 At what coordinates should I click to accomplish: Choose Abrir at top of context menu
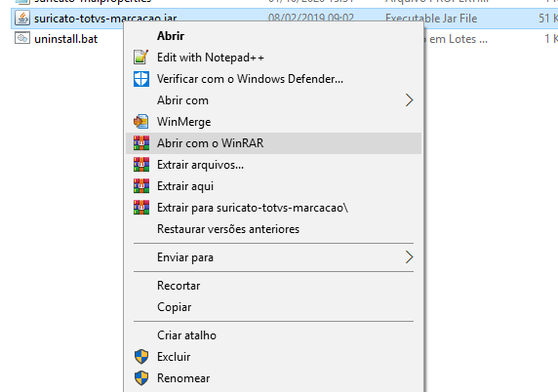point(171,36)
